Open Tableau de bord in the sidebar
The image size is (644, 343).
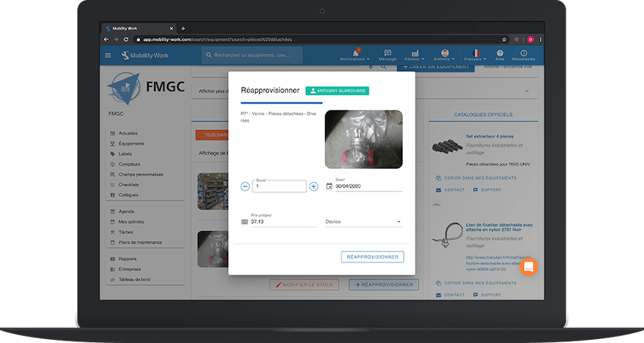click(134, 279)
